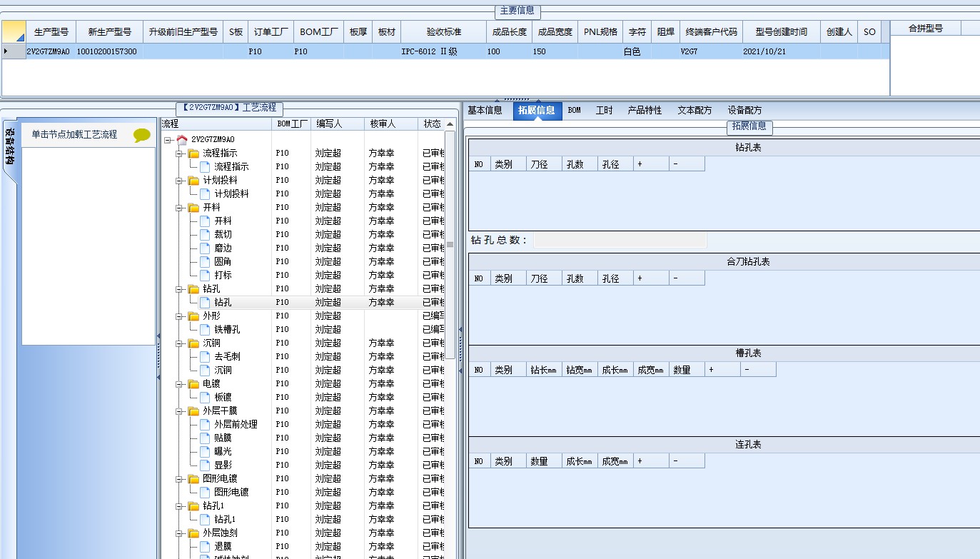Click the document icon beside 圆角
Viewport: 980px width, 559px height.
205,261
